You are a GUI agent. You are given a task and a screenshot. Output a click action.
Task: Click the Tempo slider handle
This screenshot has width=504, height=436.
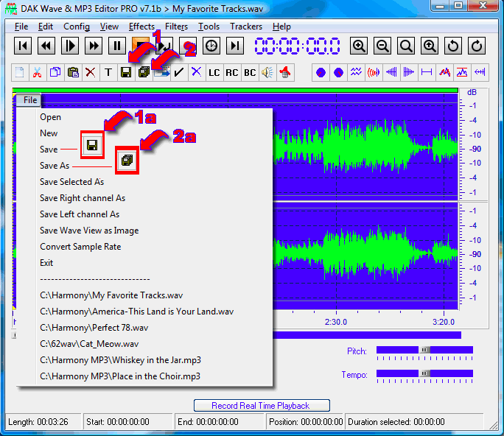tap(424, 373)
